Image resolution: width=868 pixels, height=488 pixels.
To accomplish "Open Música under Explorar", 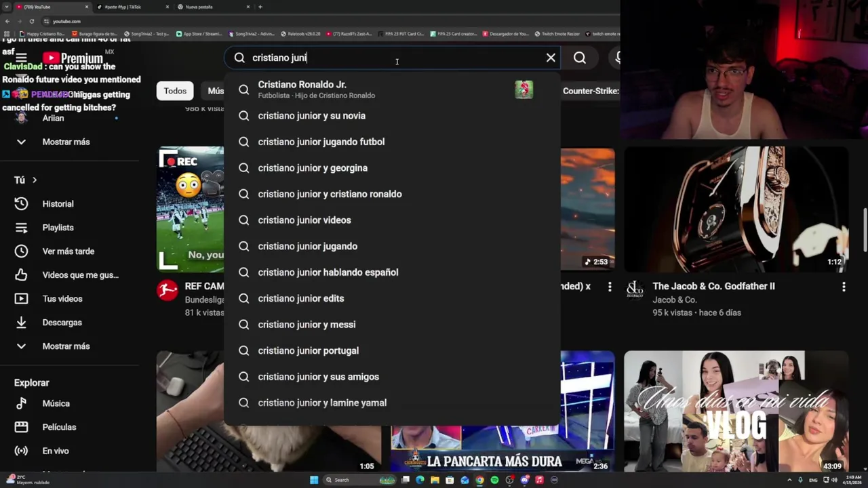I will [56, 403].
